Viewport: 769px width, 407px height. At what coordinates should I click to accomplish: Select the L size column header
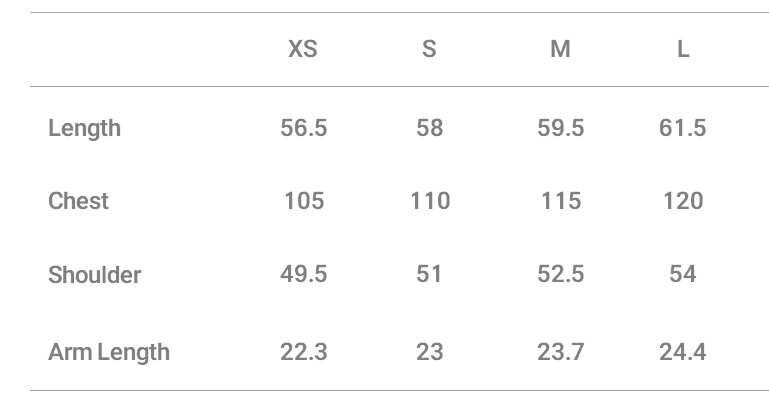[683, 49]
